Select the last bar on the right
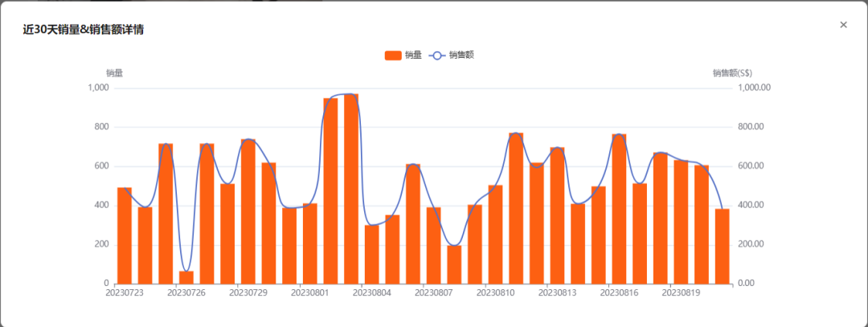 723,246
